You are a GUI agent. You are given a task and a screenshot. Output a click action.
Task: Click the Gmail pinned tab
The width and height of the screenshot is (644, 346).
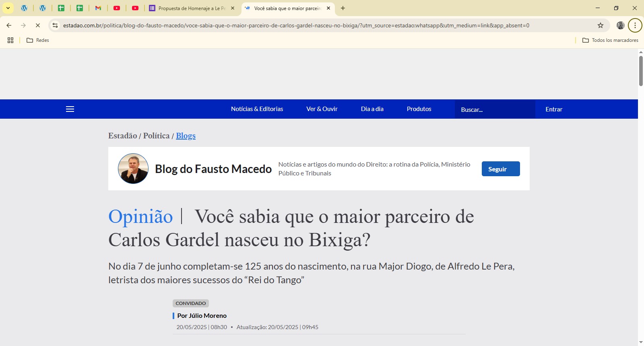click(x=98, y=8)
